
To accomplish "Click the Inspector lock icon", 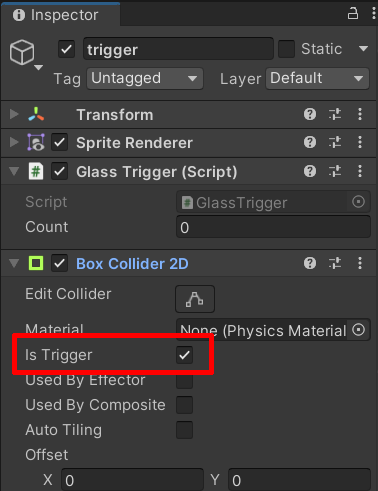I will pyautogui.click(x=353, y=14).
